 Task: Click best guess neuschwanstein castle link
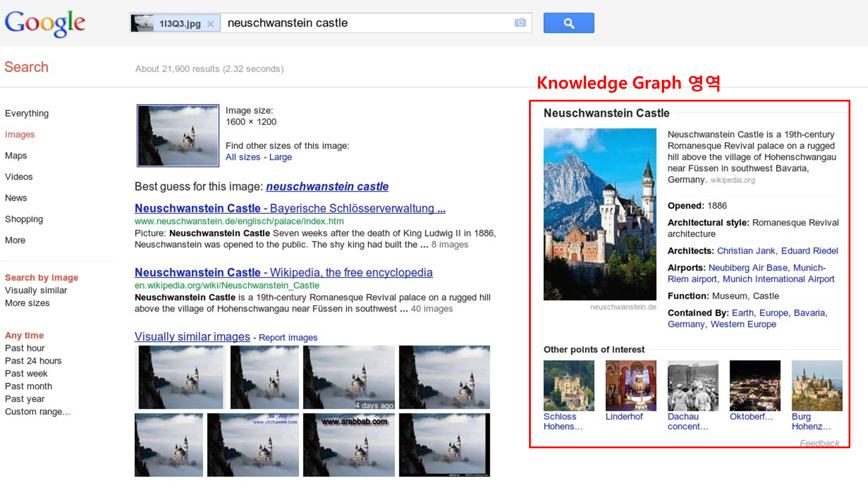327,186
